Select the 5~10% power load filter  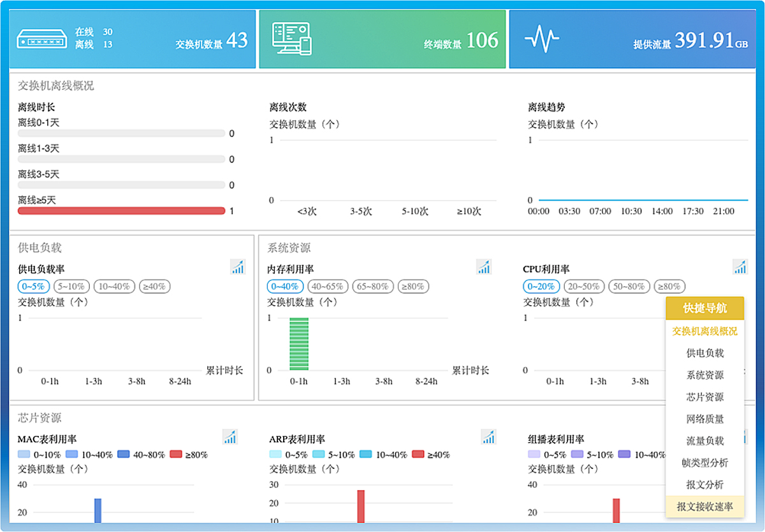click(x=72, y=287)
